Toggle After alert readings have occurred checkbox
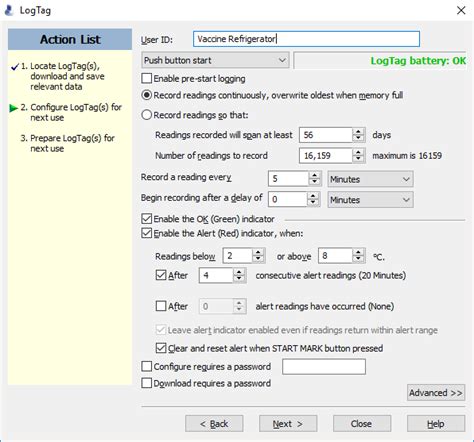This screenshot has height=442, width=474. coord(161,306)
